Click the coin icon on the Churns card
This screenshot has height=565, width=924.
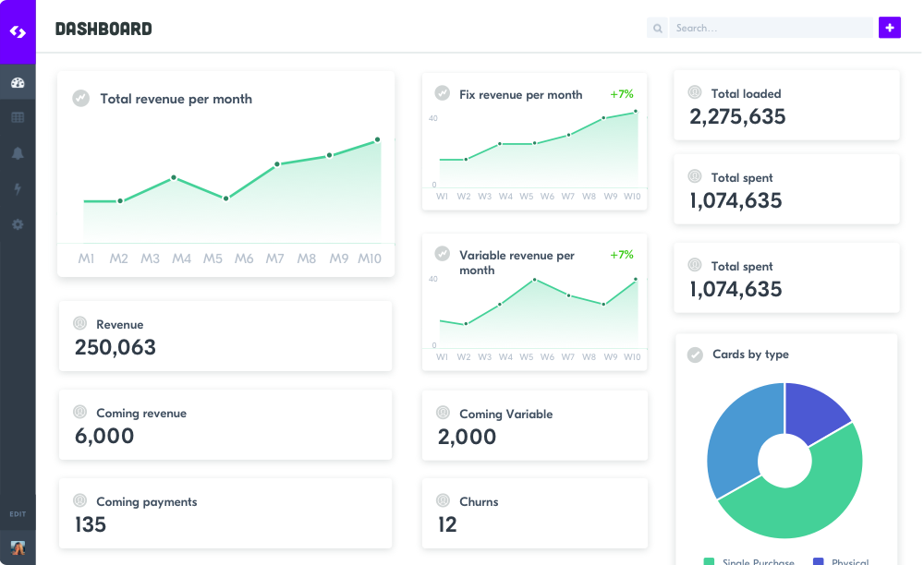tap(444, 500)
